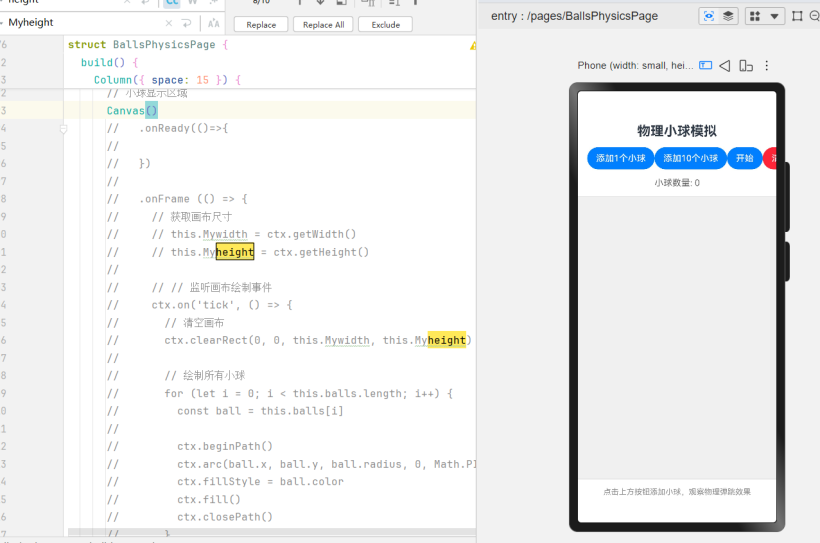This screenshot has width=820, height=543.
Task: Click the zoom out magnifier icon
Action: (814, 16)
